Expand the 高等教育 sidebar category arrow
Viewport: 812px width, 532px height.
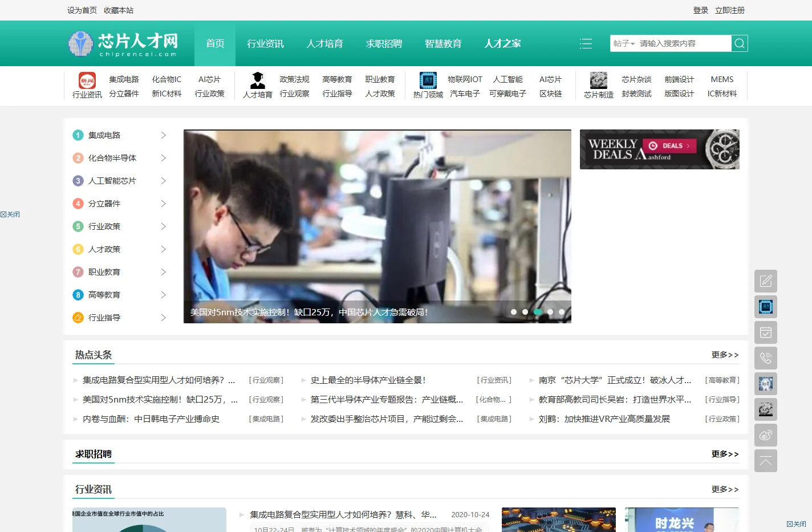(163, 295)
